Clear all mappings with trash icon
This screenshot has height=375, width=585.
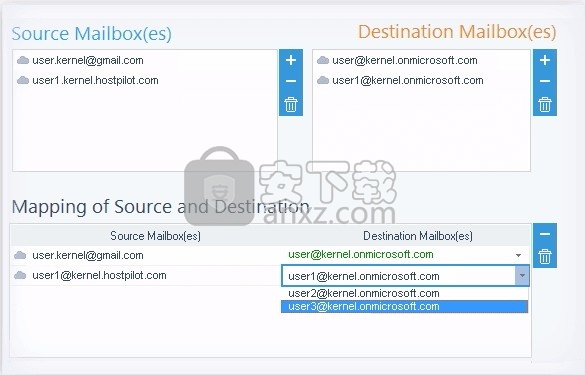pos(545,256)
